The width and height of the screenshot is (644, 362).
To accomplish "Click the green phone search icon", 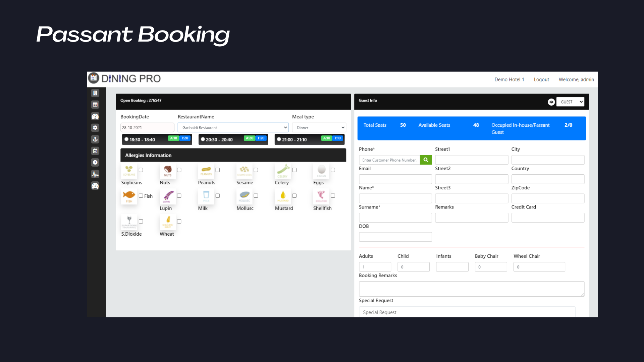I will tap(426, 160).
